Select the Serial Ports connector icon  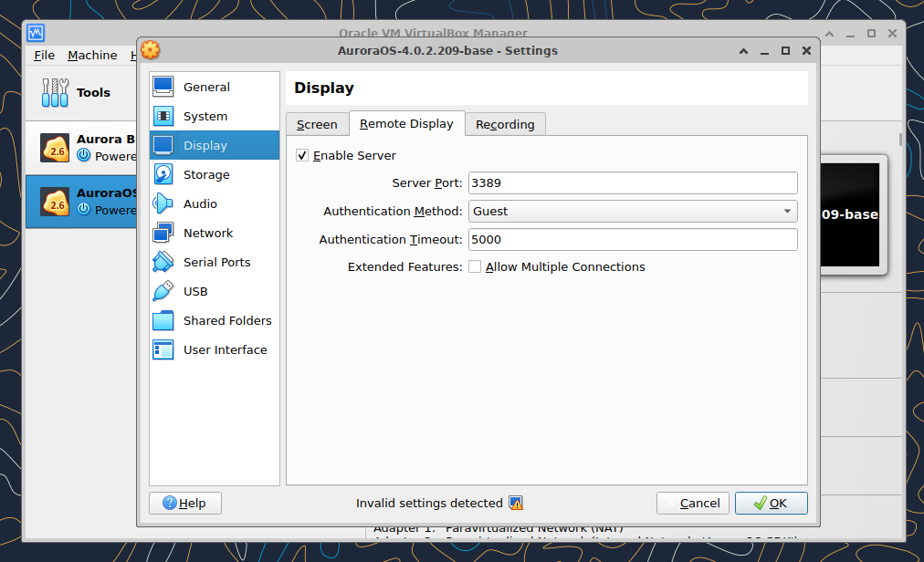(163, 262)
